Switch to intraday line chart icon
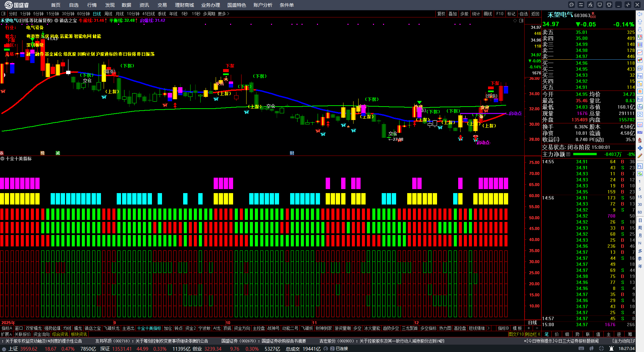Screen dimensions: 644x352 pyautogui.click(x=640, y=53)
